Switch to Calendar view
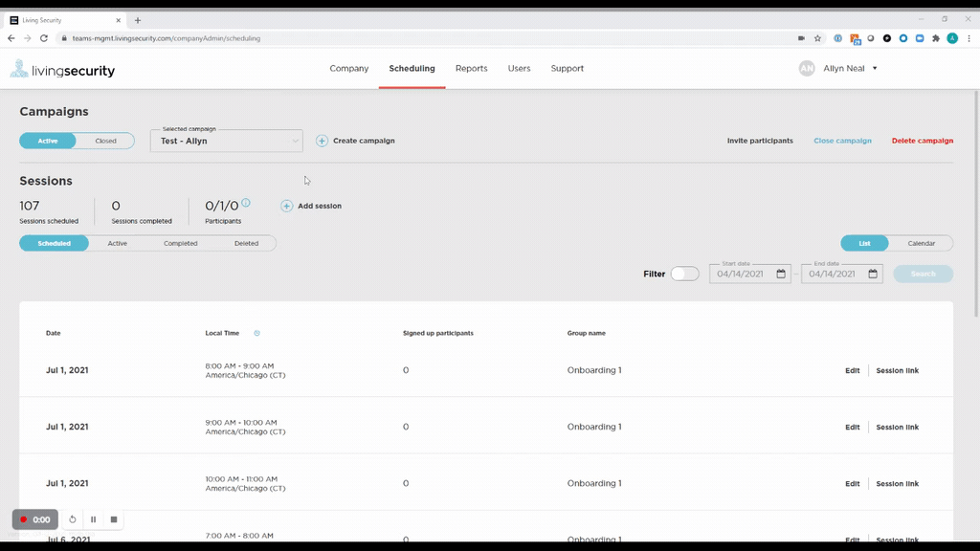 pyautogui.click(x=922, y=243)
